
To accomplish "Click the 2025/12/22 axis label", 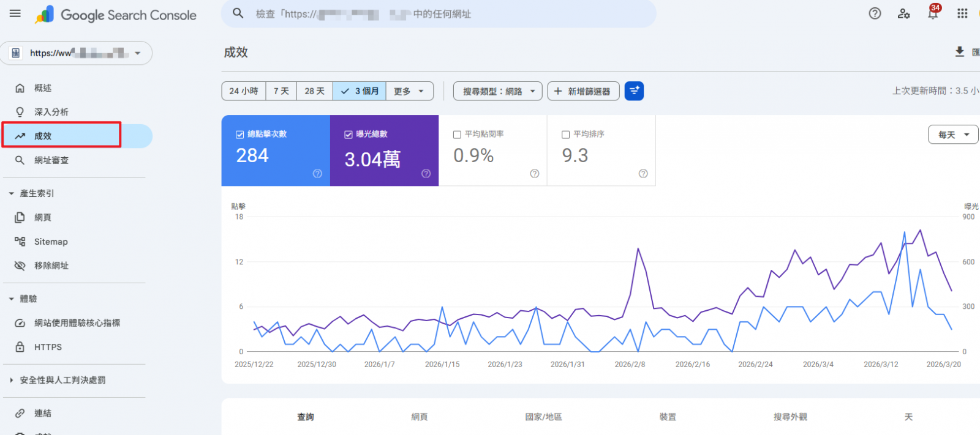I will click(254, 364).
